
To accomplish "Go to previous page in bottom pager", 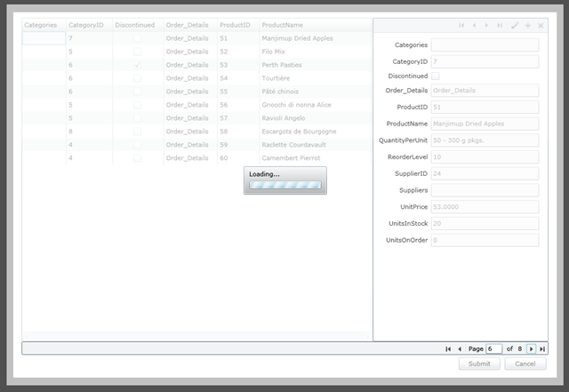I will pyautogui.click(x=460, y=349).
